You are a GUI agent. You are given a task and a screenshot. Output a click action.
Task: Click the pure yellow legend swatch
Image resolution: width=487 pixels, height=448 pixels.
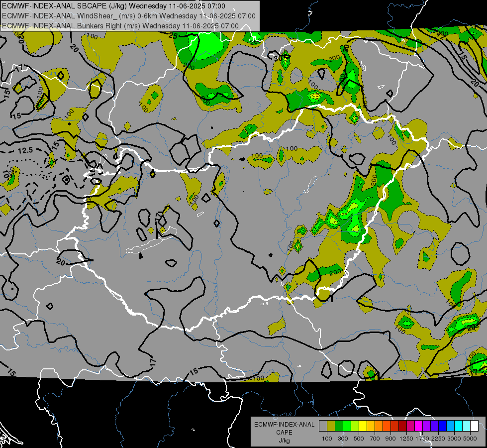[363, 426]
